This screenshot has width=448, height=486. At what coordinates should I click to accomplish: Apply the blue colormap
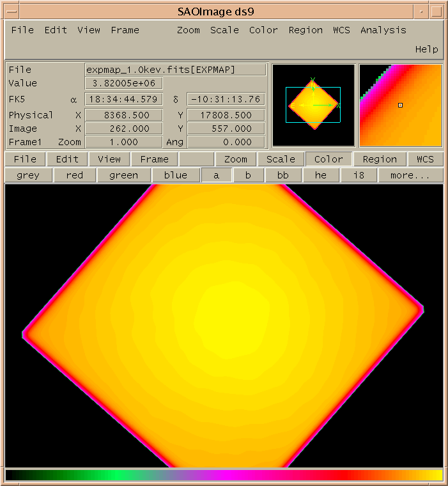coord(176,175)
